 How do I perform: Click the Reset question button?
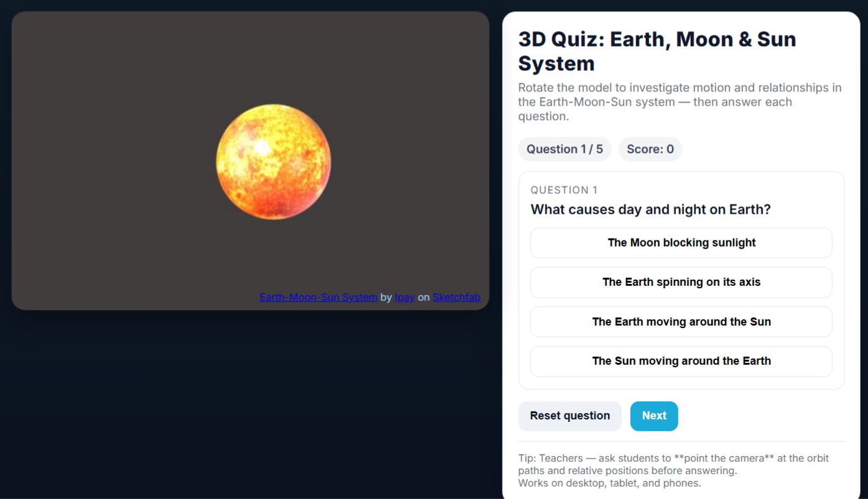coord(570,416)
